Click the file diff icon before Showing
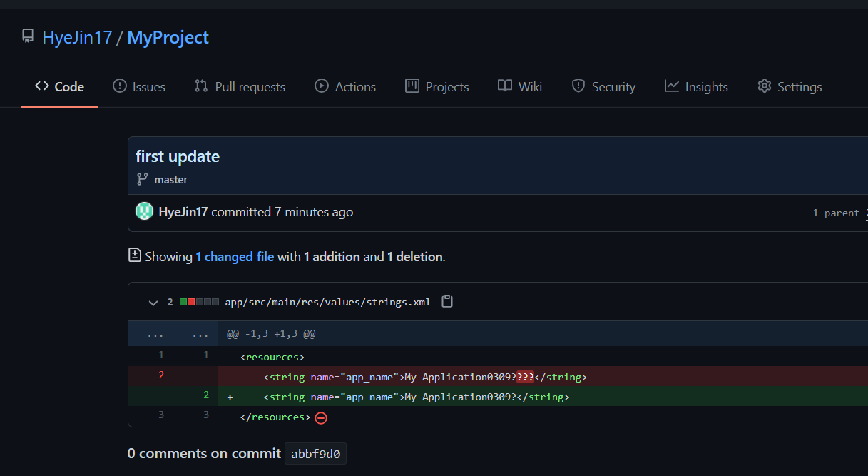Viewport: 868px width, 476px height. click(x=134, y=255)
